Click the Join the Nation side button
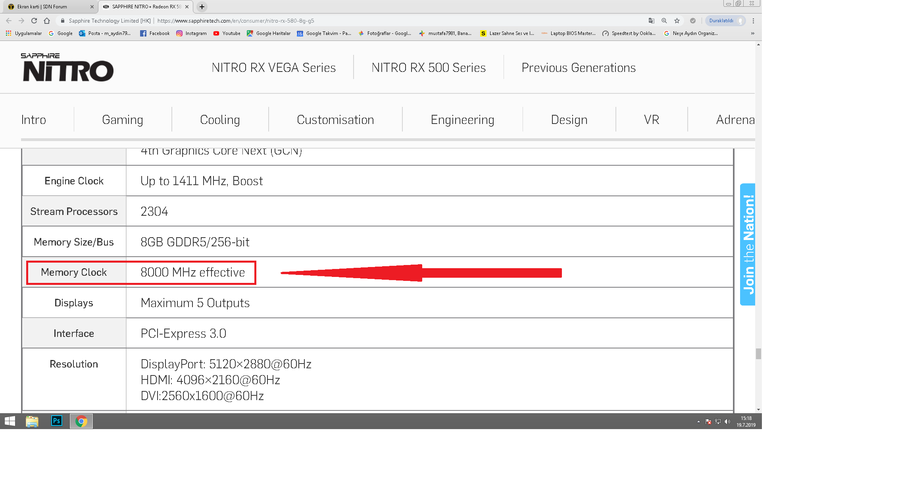Viewport: 900px width, 503px height. [x=747, y=244]
